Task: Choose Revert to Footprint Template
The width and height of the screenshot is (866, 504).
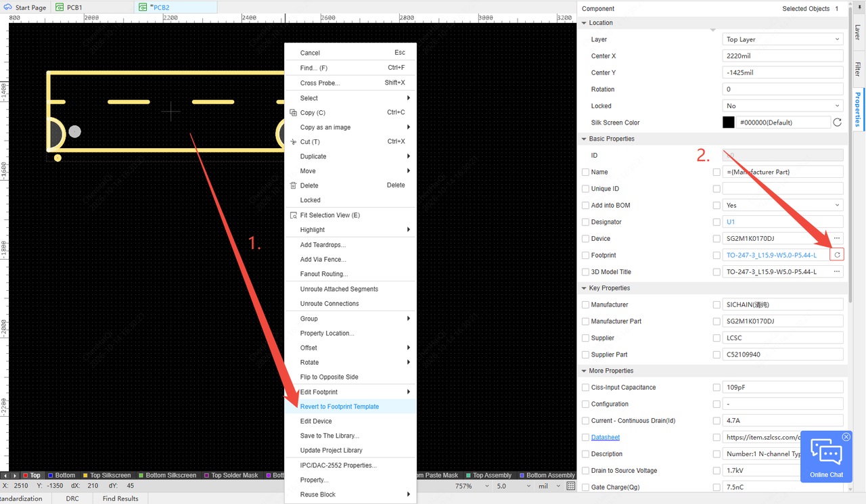Action: [350, 407]
